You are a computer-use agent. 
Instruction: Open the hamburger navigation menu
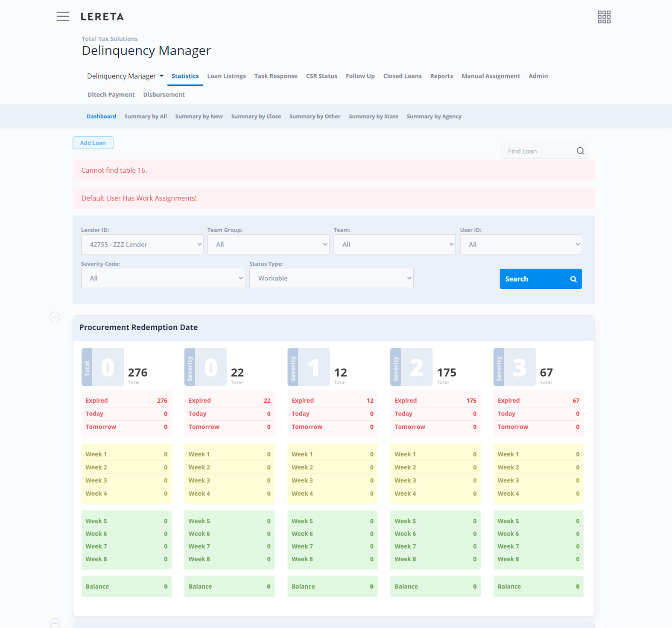(63, 17)
